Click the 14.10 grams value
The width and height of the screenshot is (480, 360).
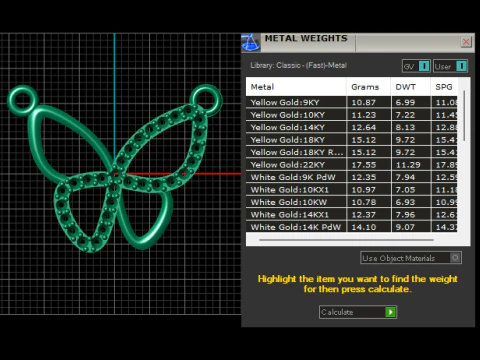pyautogui.click(x=363, y=227)
